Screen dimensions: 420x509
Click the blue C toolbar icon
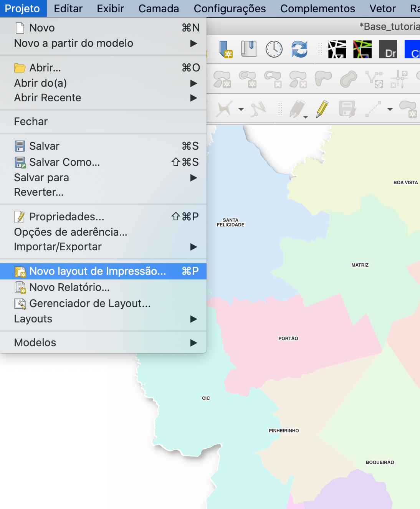pos(414,49)
